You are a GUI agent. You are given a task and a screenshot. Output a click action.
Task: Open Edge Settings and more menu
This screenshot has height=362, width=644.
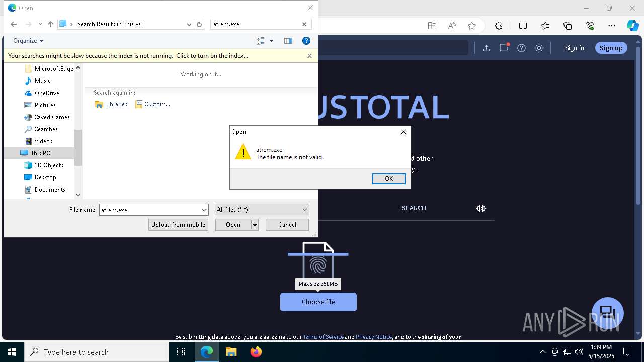(x=612, y=26)
